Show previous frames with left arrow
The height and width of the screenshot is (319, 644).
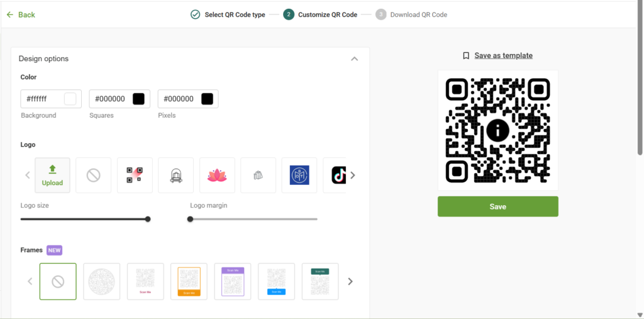pyautogui.click(x=30, y=282)
